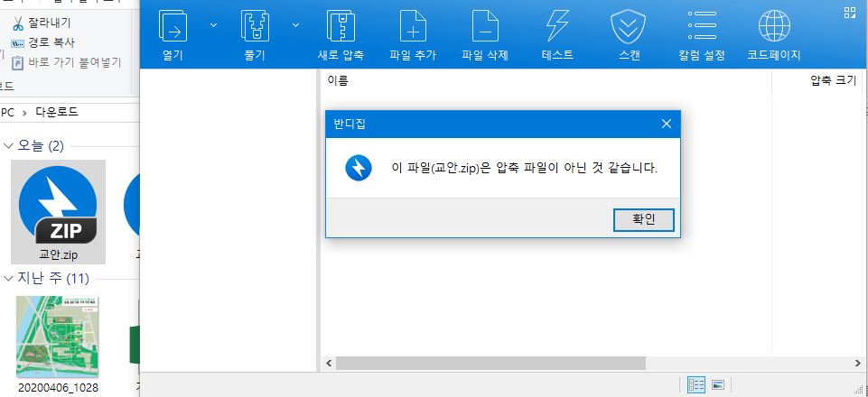The image size is (868, 397).
Task: Click 바로 가기 붙여넣기 in Explorer ribbon
Action: pyautogui.click(x=67, y=62)
